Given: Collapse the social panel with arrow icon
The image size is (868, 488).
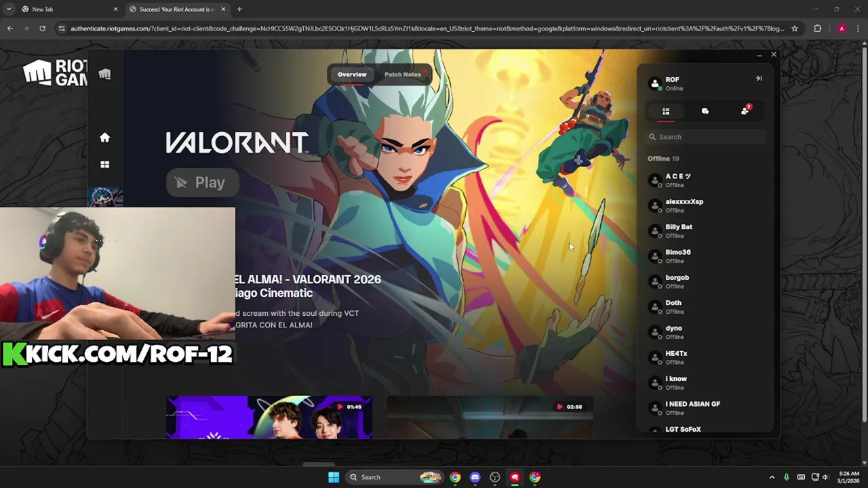Looking at the screenshot, I should 759,79.
